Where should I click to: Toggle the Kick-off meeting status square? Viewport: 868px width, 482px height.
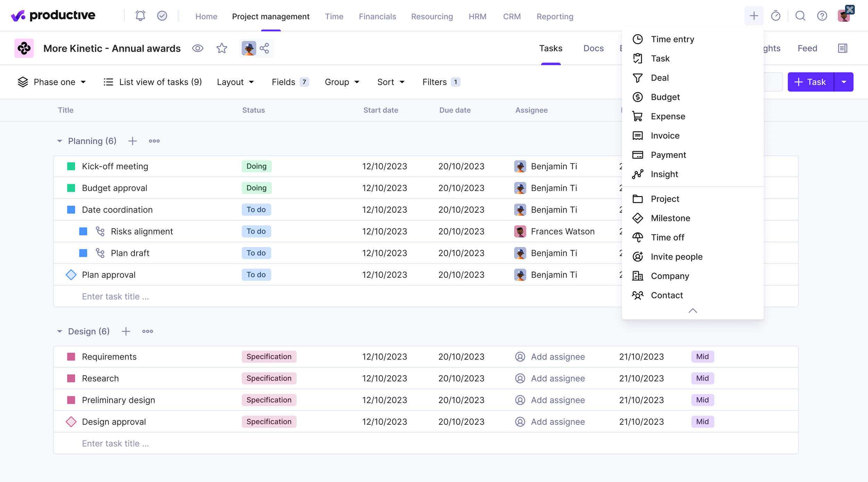pyautogui.click(x=71, y=166)
